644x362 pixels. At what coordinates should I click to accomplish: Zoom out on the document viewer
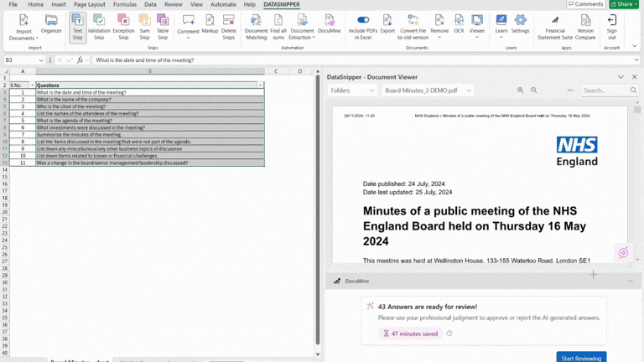point(534,90)
